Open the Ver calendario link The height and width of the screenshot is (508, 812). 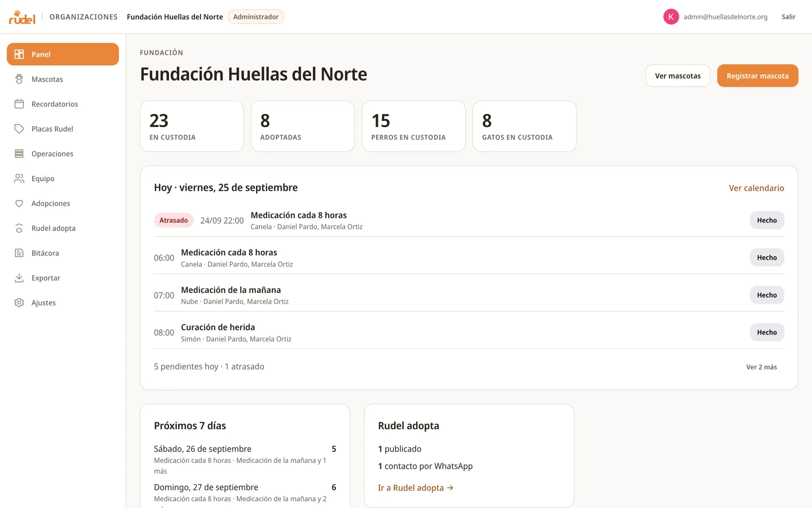[756, 188]
